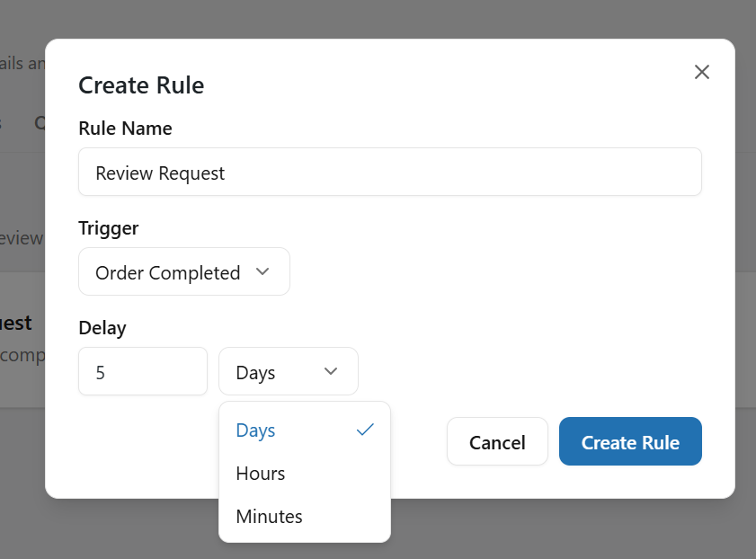Click the Order Completed text in Trigger
Image resolution: width=756 pixels, height=559 pixels.
click(167, 272)
